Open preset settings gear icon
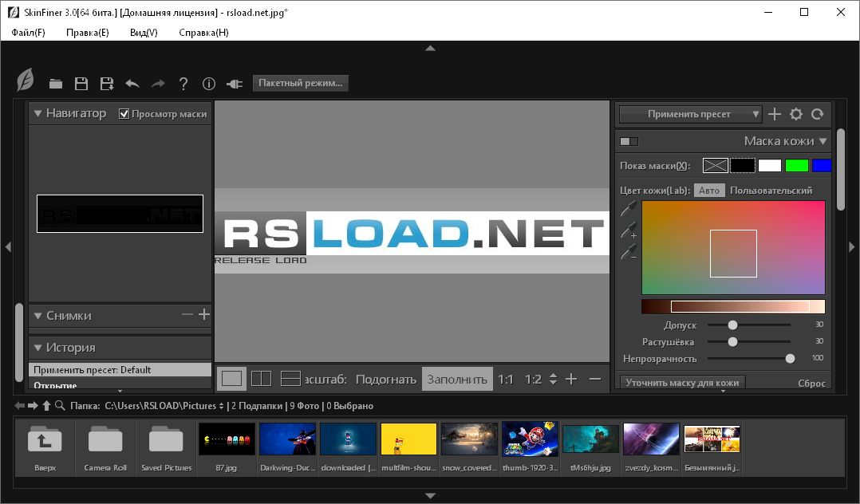This screenshot has width=860, height=504. coord(795,114)
